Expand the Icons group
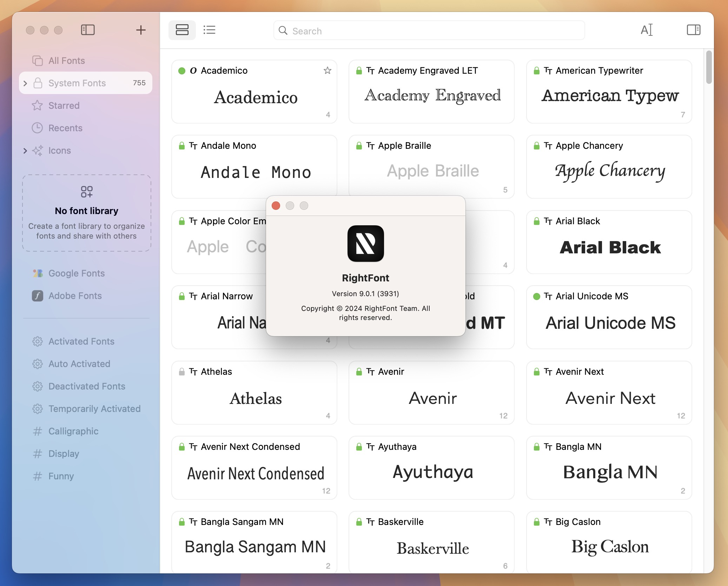The image size is (728, 586). click(x=25, y=151)
